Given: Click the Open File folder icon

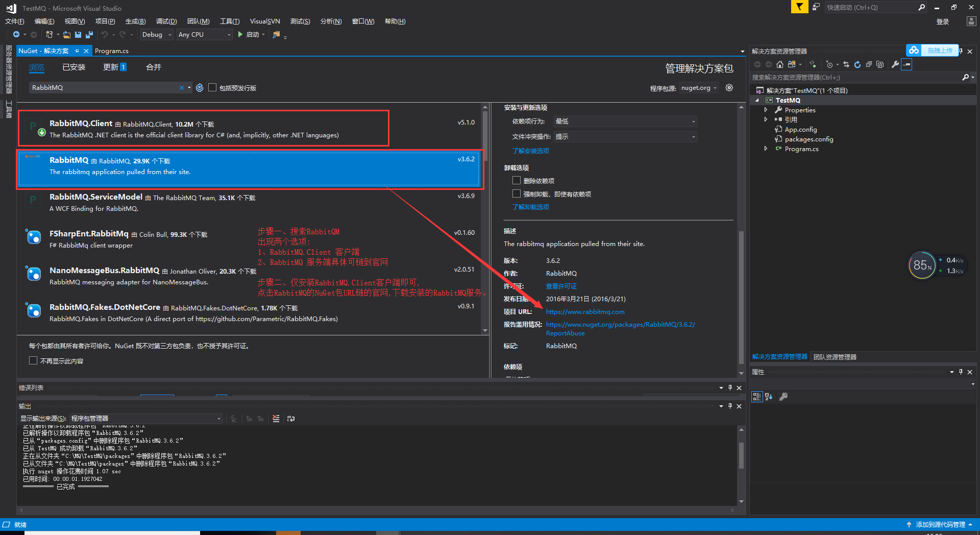Looking at the screenshot, I should coord(67,35).
